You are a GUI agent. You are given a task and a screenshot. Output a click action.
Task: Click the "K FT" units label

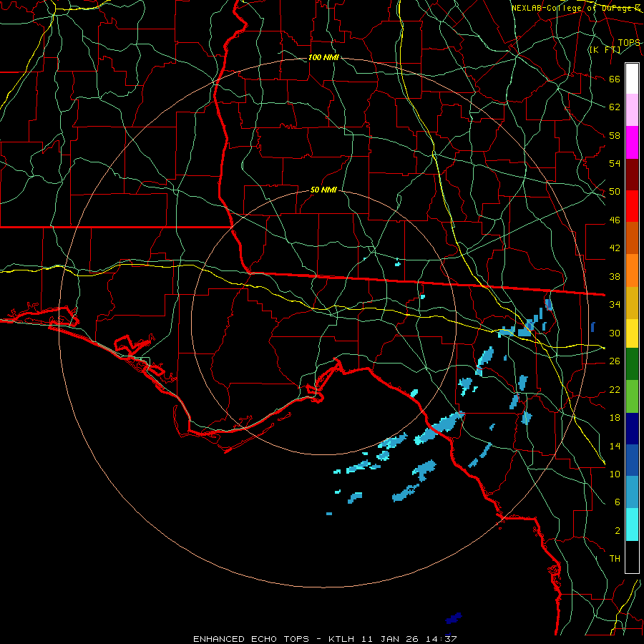605,50
